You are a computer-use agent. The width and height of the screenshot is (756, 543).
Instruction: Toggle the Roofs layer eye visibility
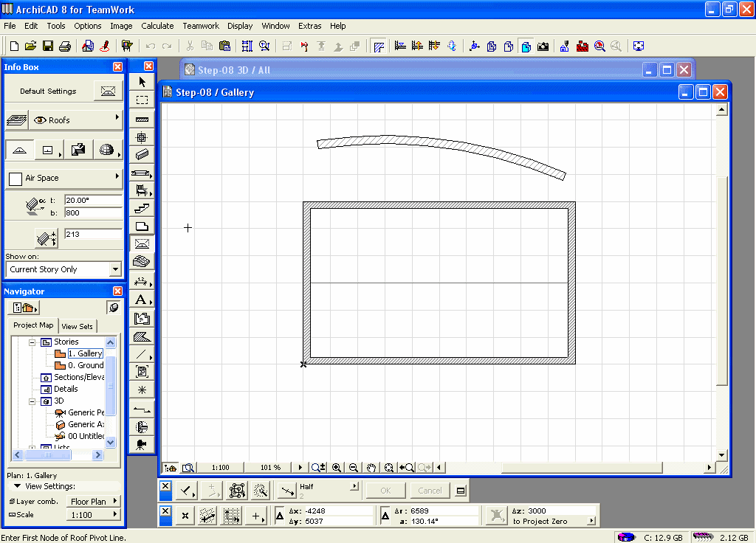pos(40,120)
